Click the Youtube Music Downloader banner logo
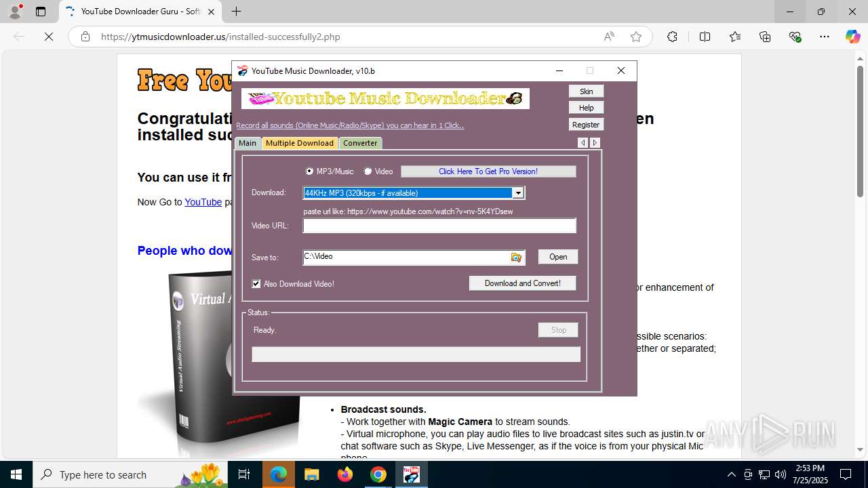Image resolution: width=868 pixels, height=488 pixels. pyautogui.click(x=385, y=99)
